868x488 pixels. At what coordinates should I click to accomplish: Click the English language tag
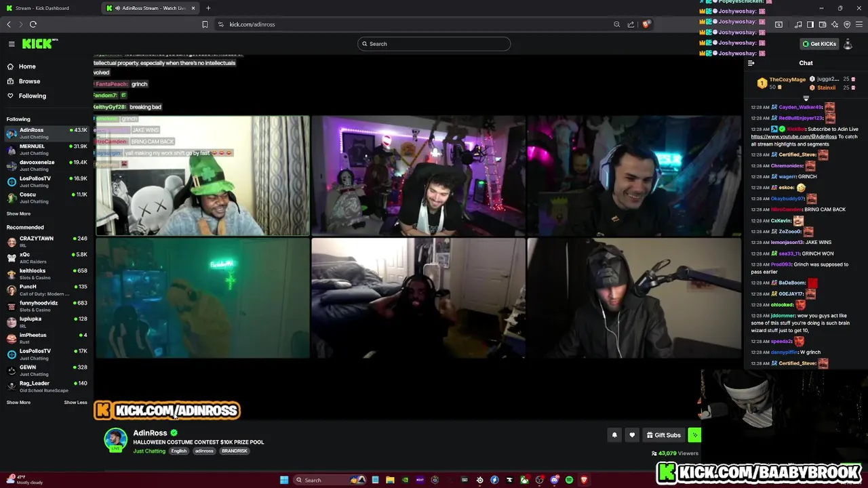179,451
